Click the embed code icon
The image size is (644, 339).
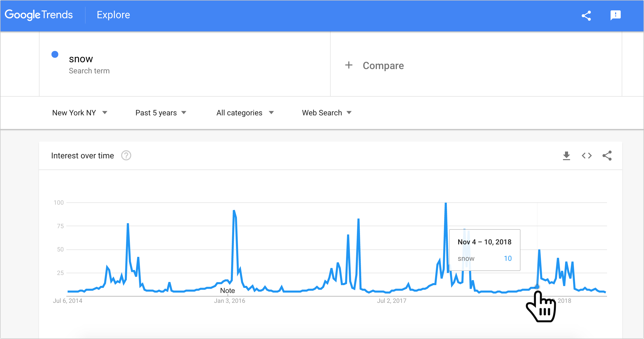click(x=587, y=156)
